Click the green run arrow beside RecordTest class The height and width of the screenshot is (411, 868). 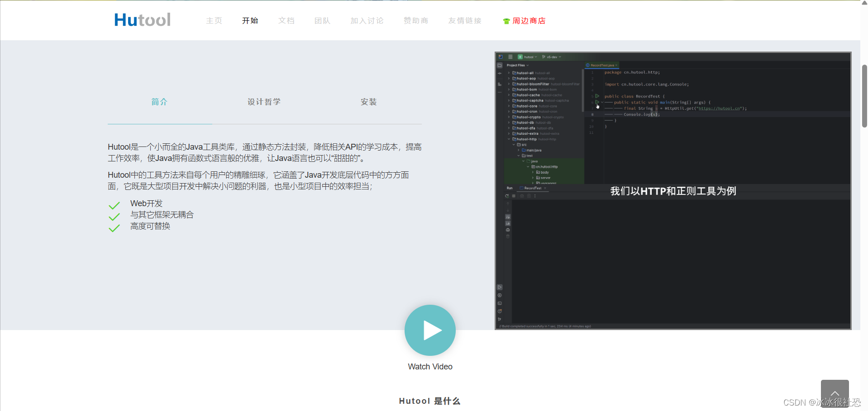[597, 96]
